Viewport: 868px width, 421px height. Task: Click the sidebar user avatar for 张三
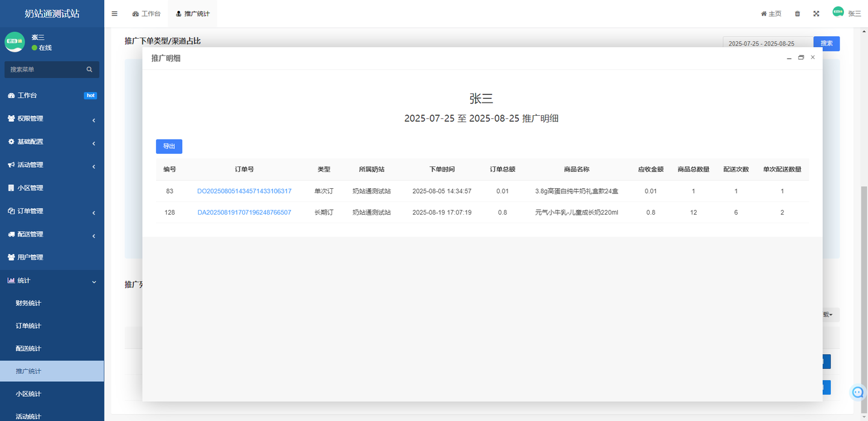coord(15,42)
